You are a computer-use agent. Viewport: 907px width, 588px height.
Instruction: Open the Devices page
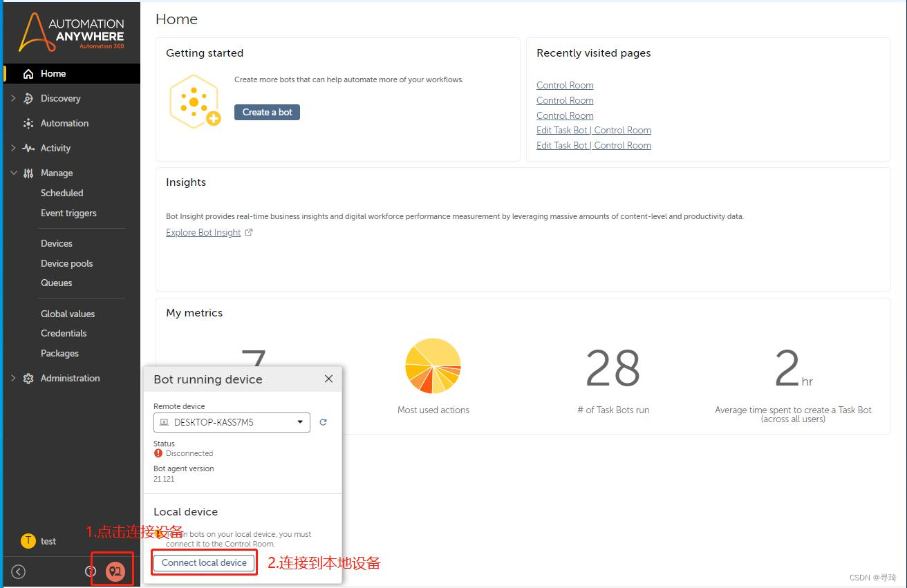56,244
